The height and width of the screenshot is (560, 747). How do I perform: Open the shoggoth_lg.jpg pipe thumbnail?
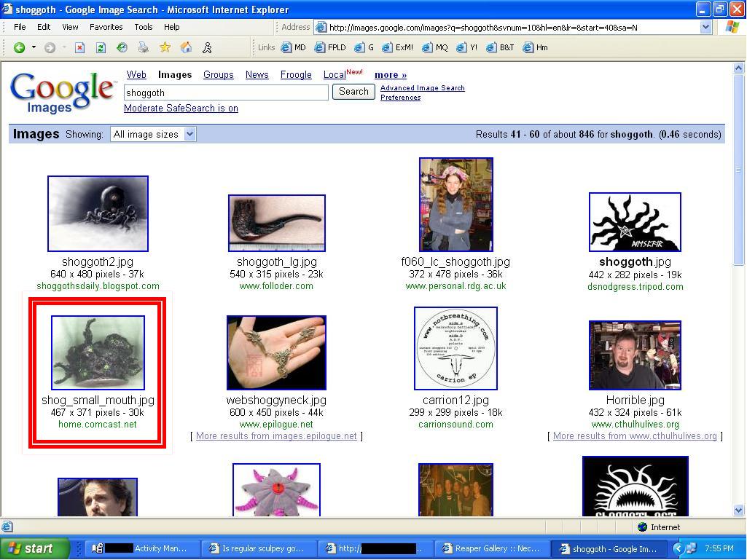(277, 222)
